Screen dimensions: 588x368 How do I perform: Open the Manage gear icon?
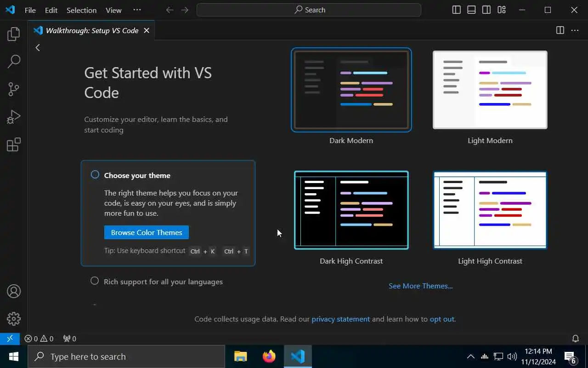click(14, 319)
